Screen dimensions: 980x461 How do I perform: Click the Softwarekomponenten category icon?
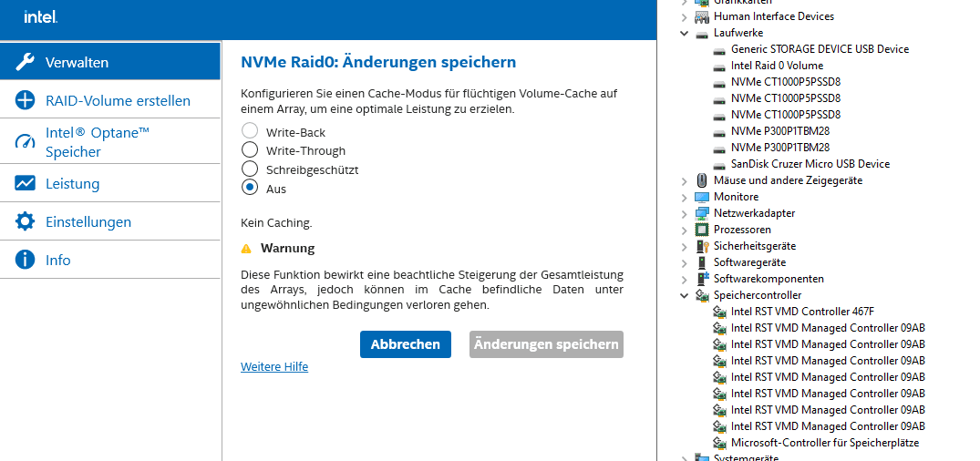702,279
